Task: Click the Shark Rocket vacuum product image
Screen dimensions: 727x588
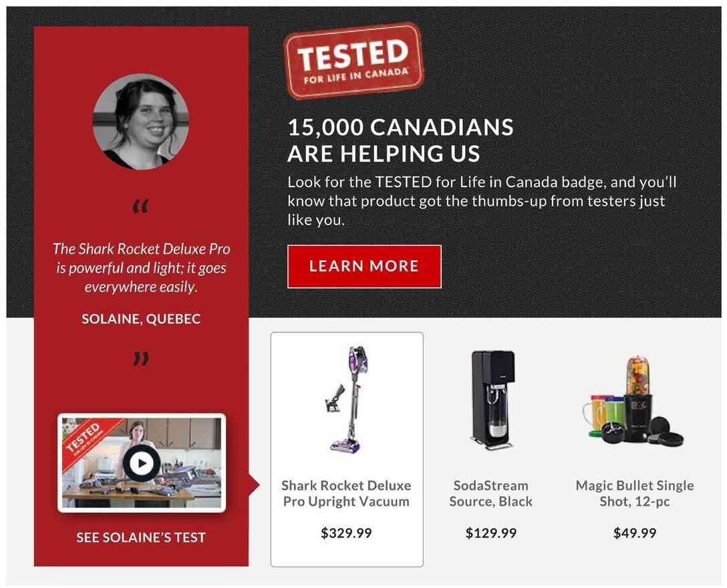Action: [x=346, y=400]
